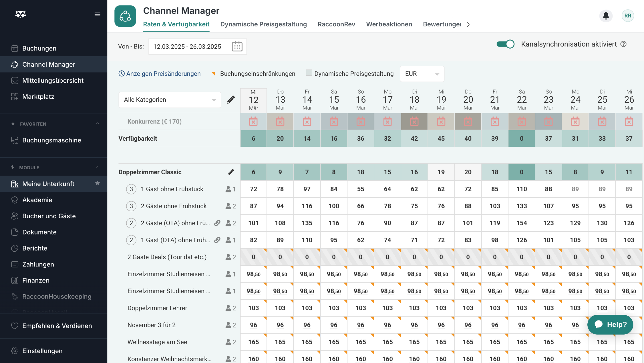Click the edit pencil for Doppelzimmer Classic
The image size is (644, 363).
point(230,172)
